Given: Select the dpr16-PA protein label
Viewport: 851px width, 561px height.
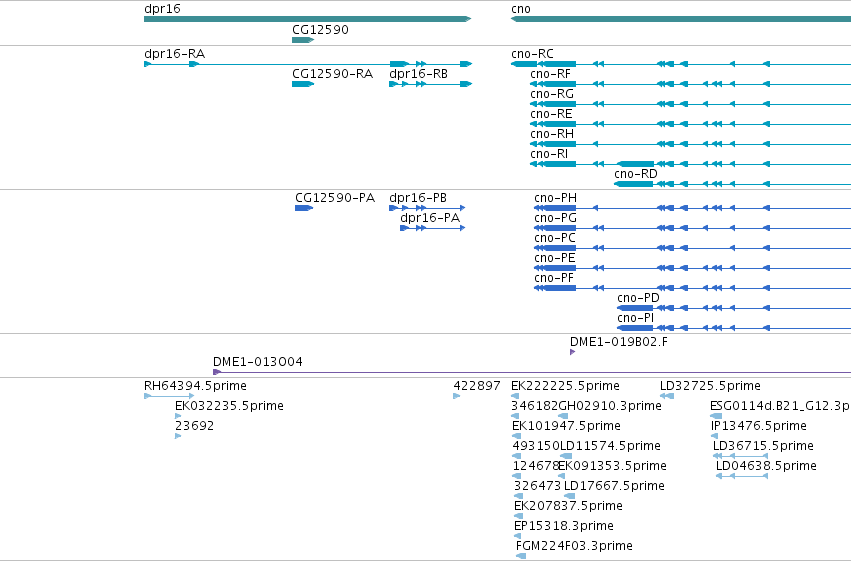Looking at the screenshot, I should point(430,218).
